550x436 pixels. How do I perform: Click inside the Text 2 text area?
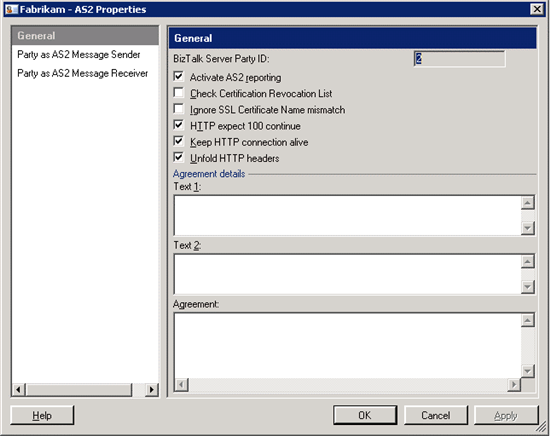(x=347, y=274)
